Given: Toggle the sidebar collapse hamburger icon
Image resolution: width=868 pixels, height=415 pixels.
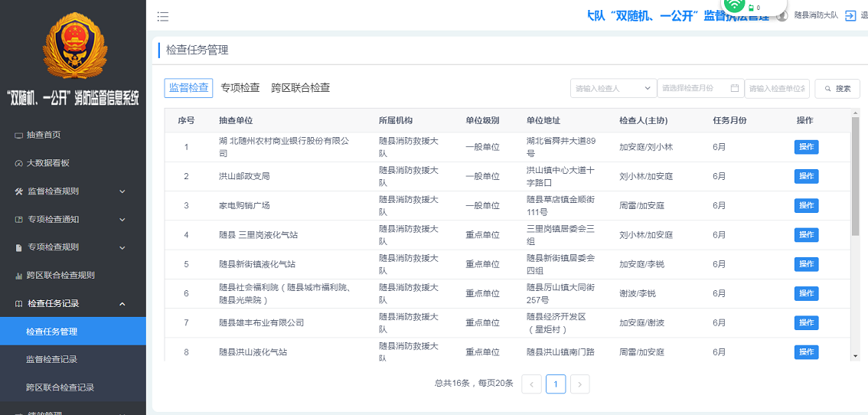Looking at the screenshot, I should pos(163,17).
